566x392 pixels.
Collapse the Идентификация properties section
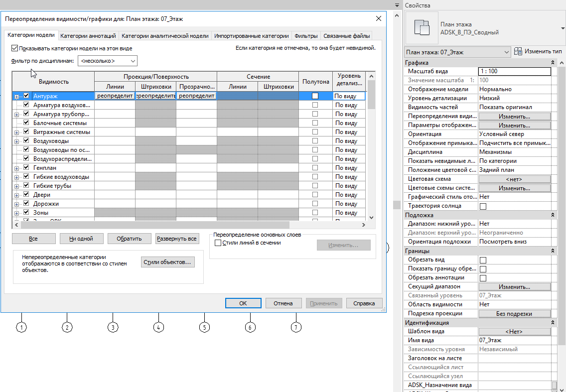point(552,322)
